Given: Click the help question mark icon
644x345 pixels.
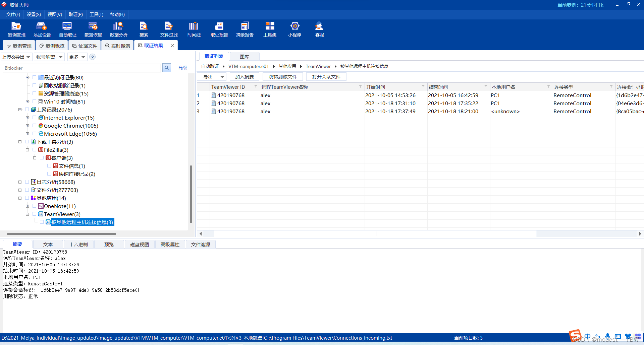Looking at the screenshot, I should point(93,57).
